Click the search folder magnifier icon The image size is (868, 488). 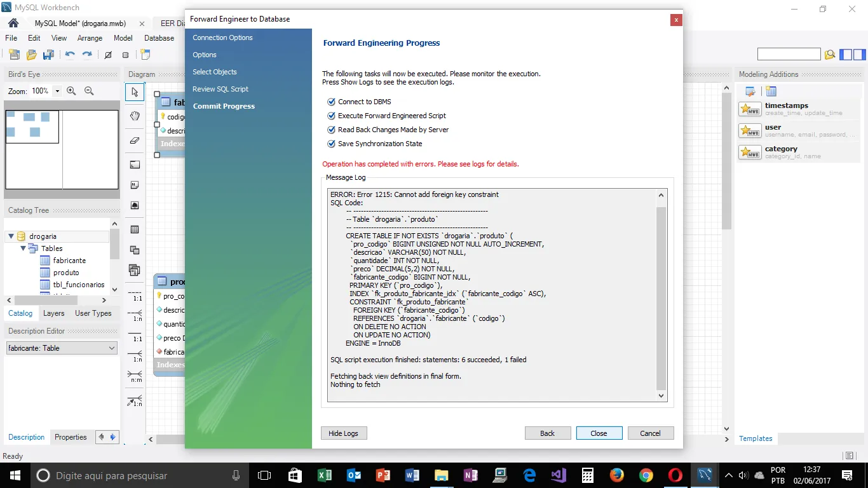(x=829, y=55)
